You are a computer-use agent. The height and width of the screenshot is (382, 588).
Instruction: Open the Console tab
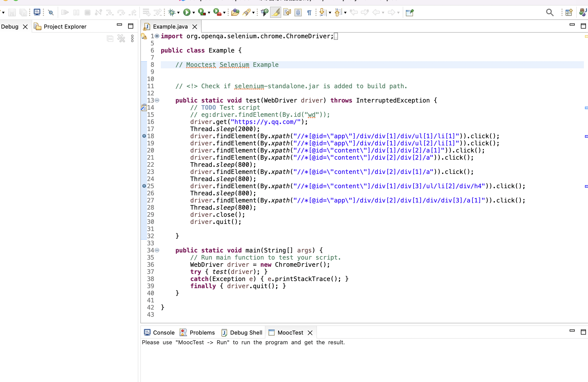(159, 333)
